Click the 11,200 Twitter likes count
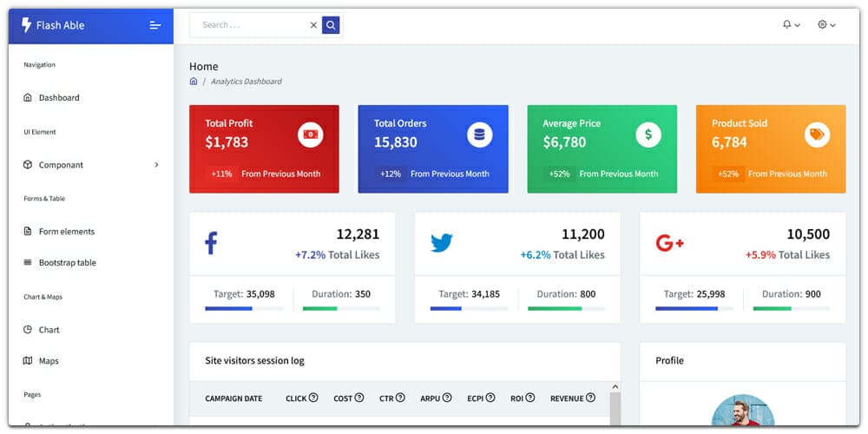The width and height of the screenshot is (868, 434). pyautogui.click(x=583, y=234)
